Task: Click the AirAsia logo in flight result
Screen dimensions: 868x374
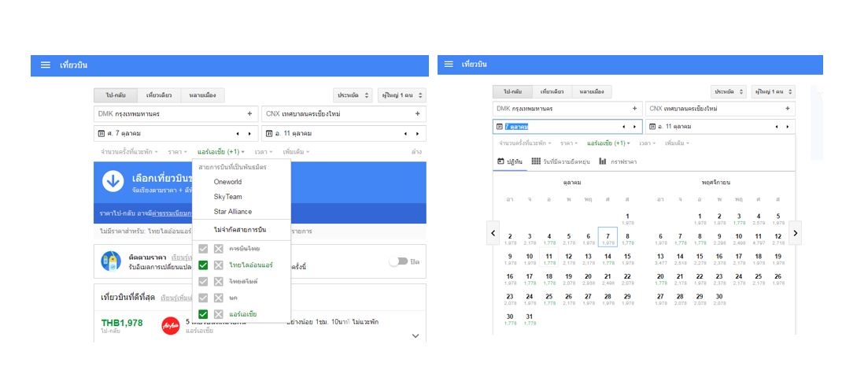Action: click(171, 325)
